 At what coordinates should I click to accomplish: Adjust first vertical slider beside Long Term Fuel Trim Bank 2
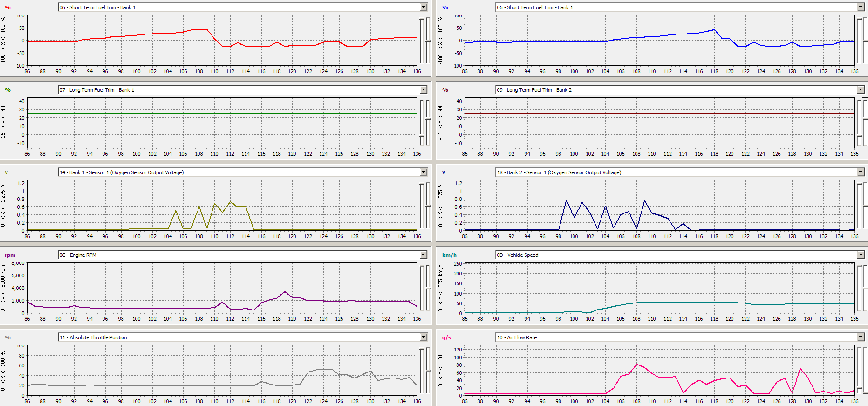[x=859, y=123]
